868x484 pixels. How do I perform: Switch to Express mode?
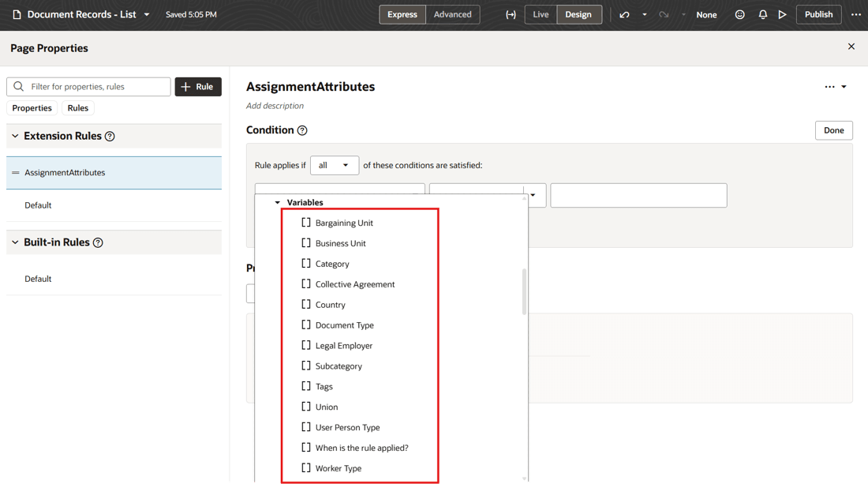point(402,14)
